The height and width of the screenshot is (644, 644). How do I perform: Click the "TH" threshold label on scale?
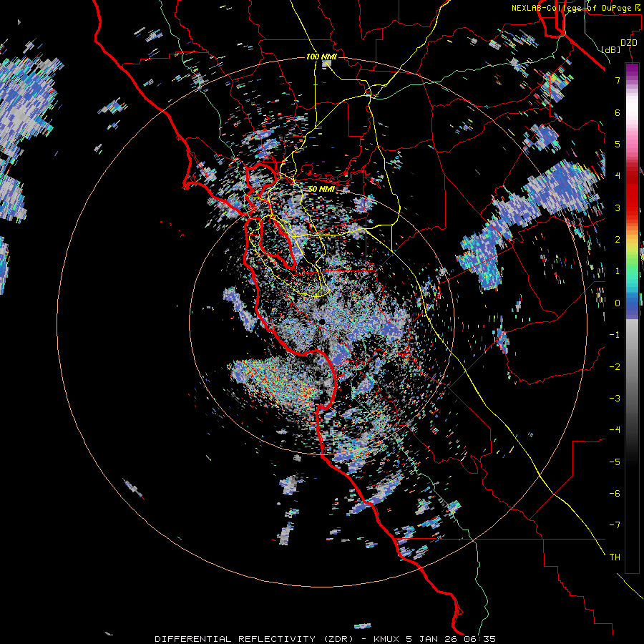[615, 557]
